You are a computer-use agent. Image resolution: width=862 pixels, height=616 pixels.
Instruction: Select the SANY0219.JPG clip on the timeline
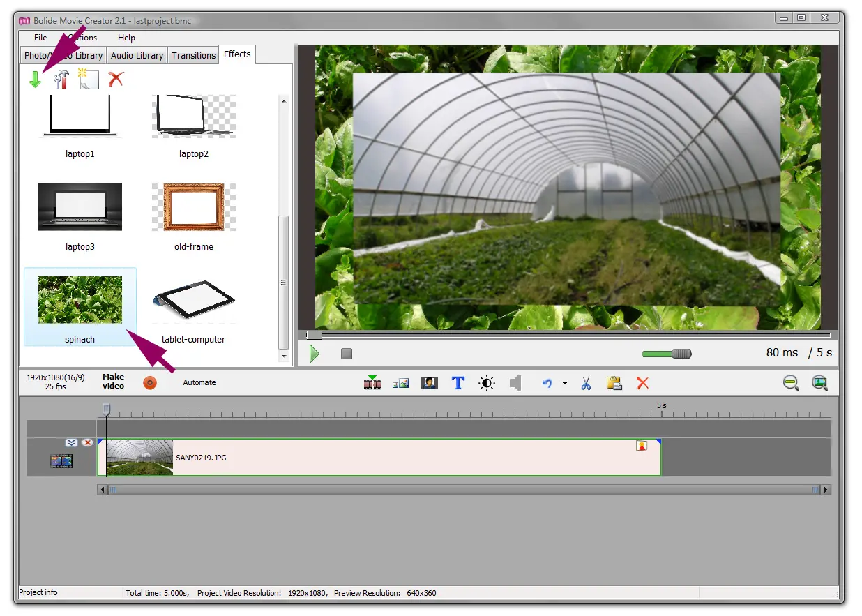(379, 458)
